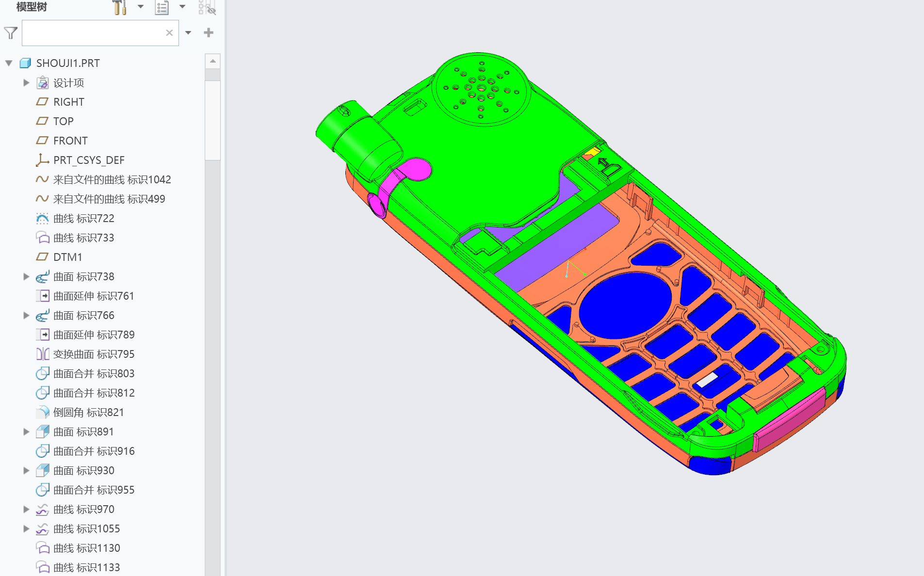This screenshot has height=576, width=924.
Task: Select the 曲面 标识766 surface icon
Action: [43, 315]
